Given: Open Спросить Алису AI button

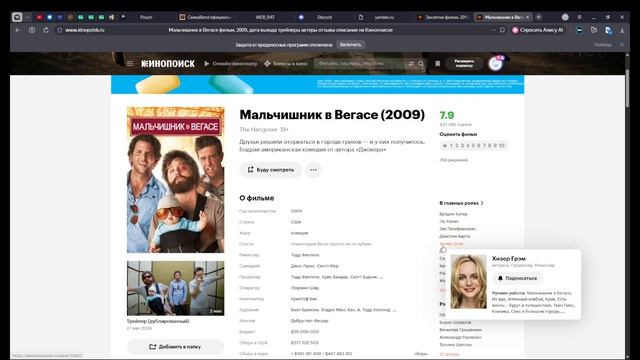Looking at the screenshot, I should click(x=538, y=30).
